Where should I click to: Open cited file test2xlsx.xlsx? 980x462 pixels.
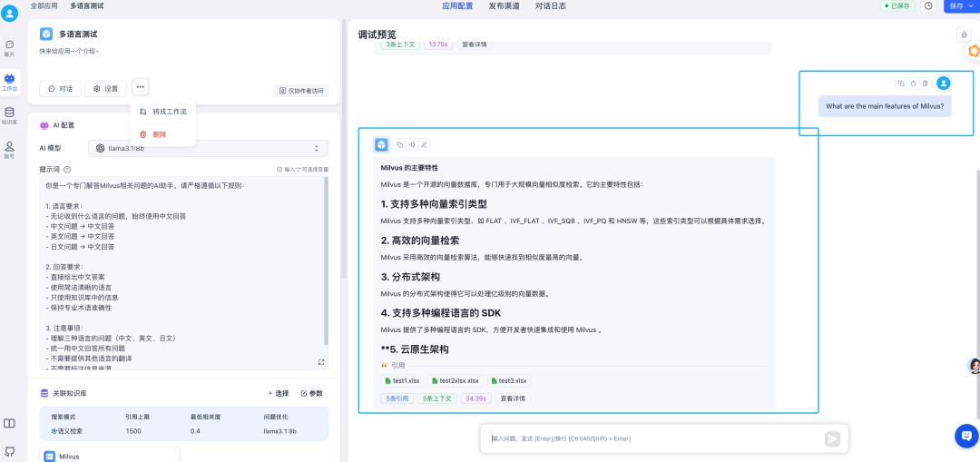(455, 380)
